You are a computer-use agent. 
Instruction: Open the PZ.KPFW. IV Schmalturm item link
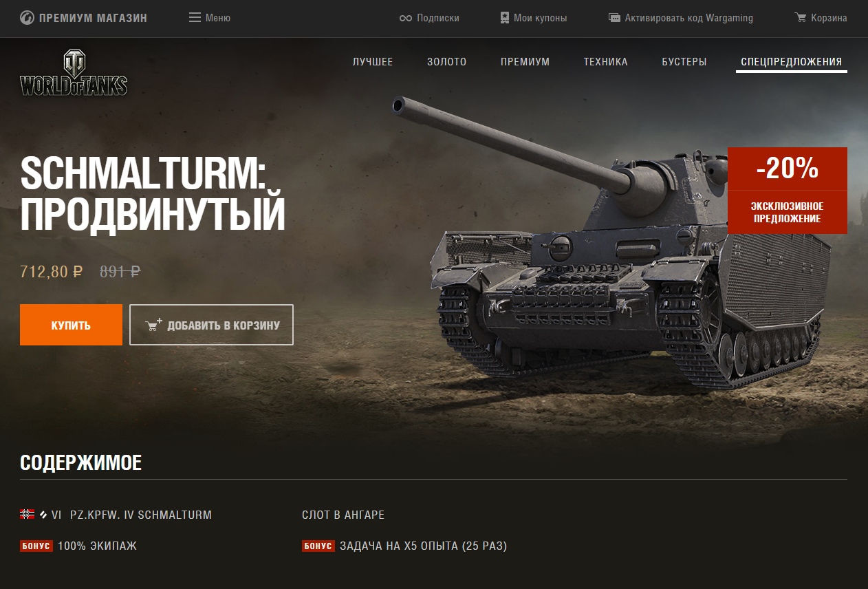tap(141, 515)
